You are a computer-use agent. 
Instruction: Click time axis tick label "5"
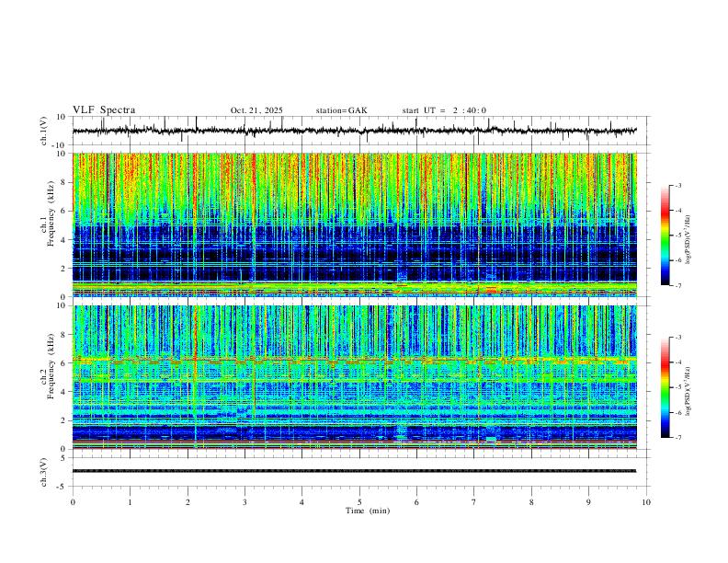click(359, 502)
